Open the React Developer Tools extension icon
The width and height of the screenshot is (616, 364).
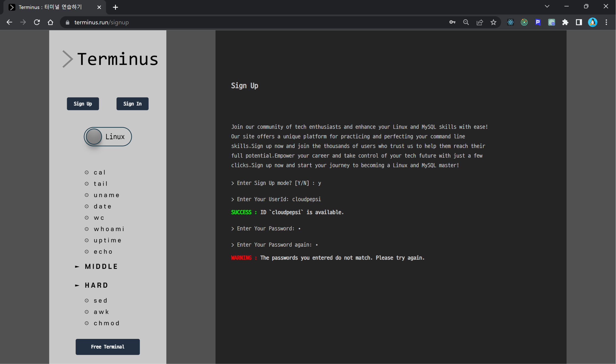(510, 22)
